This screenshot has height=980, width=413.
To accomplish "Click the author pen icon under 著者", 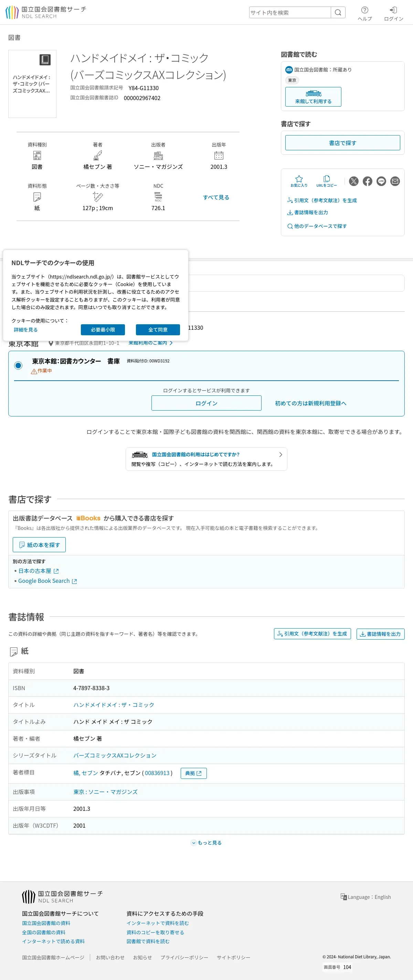I will point(97,155).
